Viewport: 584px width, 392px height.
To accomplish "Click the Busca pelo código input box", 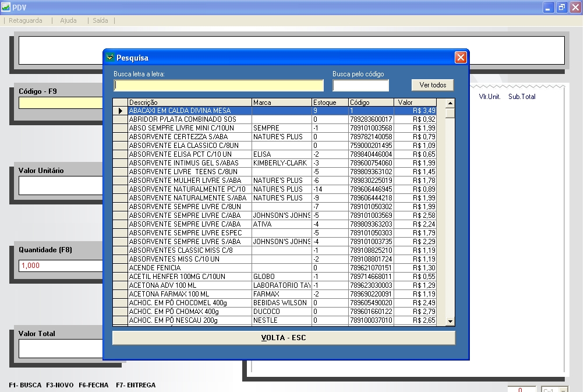I will 360,86.
